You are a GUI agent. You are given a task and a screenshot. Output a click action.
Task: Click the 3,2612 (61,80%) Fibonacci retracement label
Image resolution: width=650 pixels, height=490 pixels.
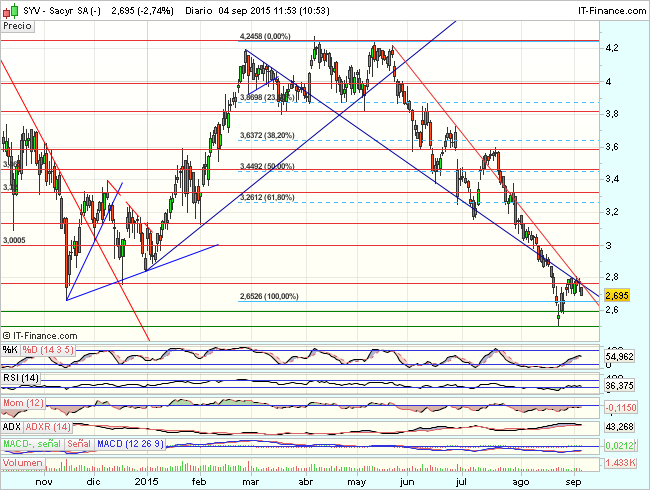coord(267,198)
